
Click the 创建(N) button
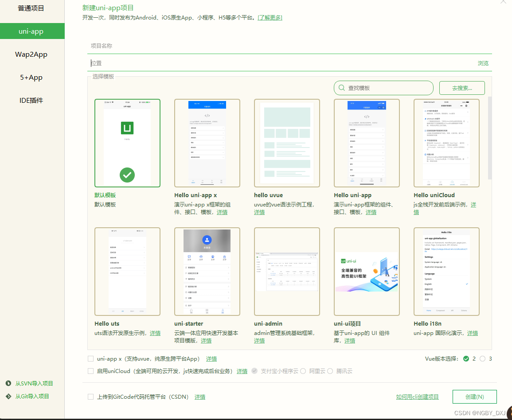(474, 397)
